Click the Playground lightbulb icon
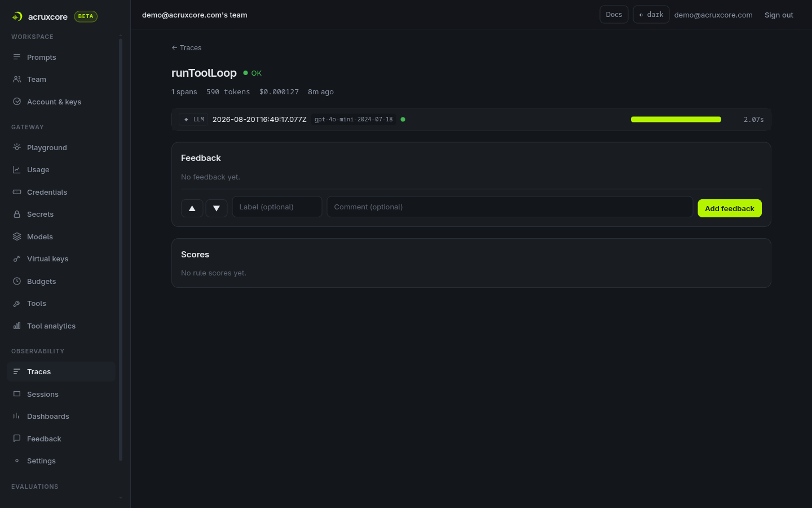The width and height of the screenshot is (812, 508). [x=17, y=147]
